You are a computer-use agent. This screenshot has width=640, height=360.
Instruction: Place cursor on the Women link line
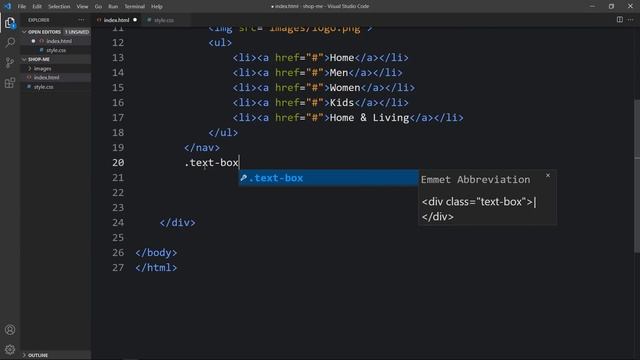[324, 88]
